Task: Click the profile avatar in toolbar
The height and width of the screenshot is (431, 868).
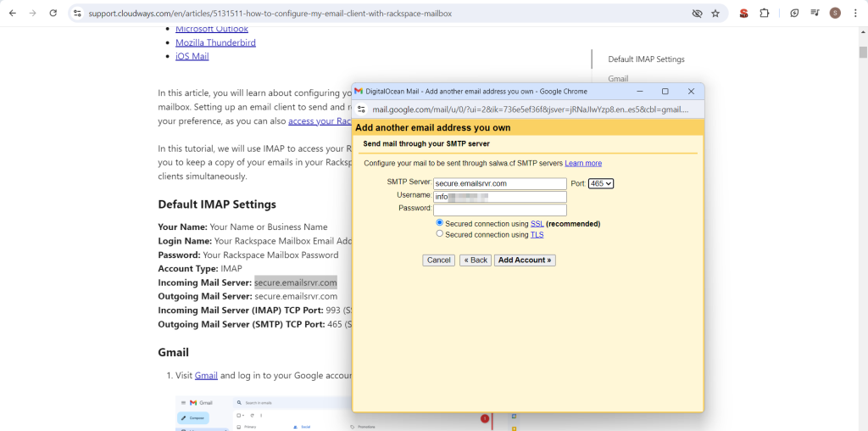Action: pos(835,14)
